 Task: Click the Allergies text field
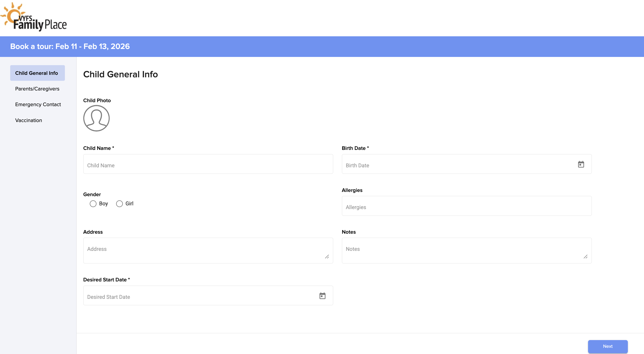[x=466, y=206]
